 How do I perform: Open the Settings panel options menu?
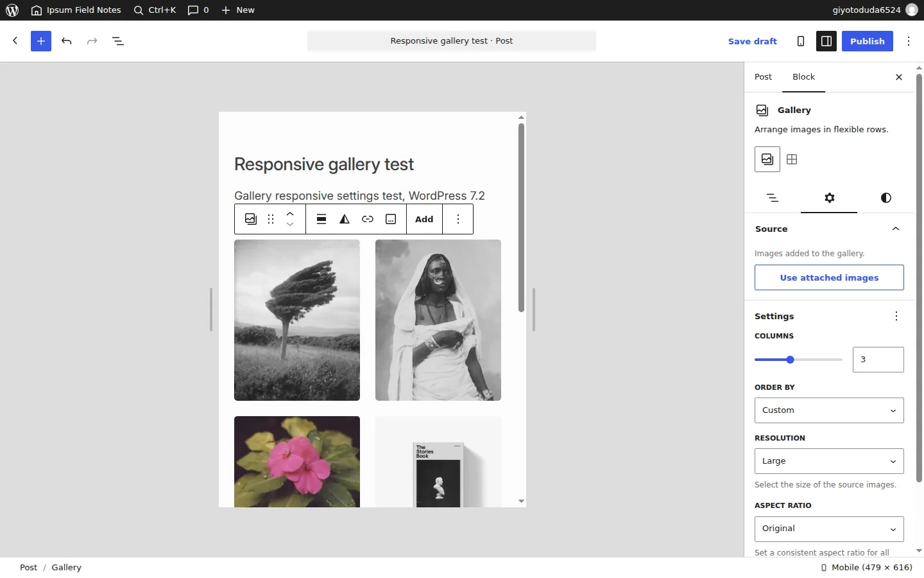pyautogui.click(x=896, y=316)
